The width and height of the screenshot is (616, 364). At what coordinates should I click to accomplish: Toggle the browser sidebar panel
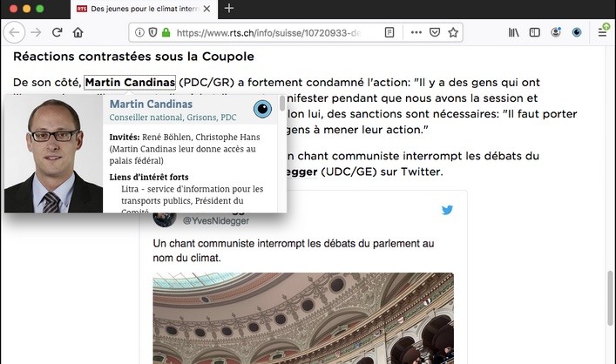535,32
